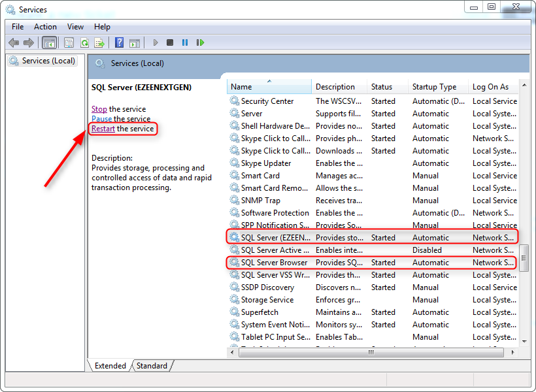Select Services (Local) in the console tree
This screenshot has width=536, height=392.
tap(42, 61)
